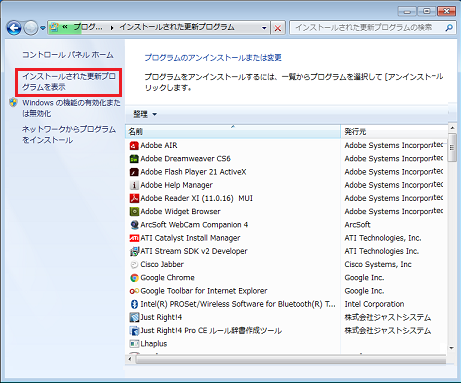Click the ATI Catalyst Install Manager icon
461x383 pixels.
(134, 238)
